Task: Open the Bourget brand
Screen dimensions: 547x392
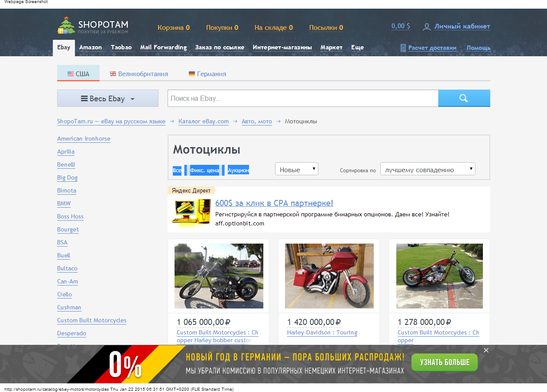Action: pos(68,230)
